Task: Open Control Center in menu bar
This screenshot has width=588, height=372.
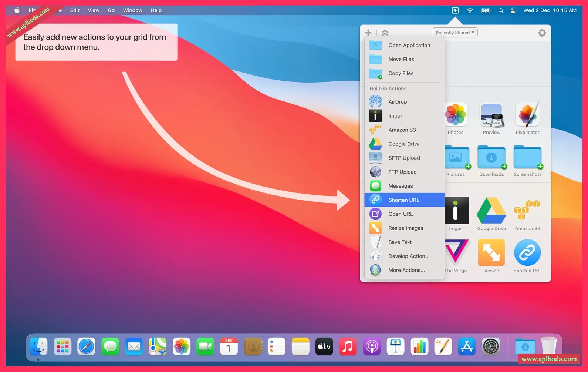Action: (513, 10)
